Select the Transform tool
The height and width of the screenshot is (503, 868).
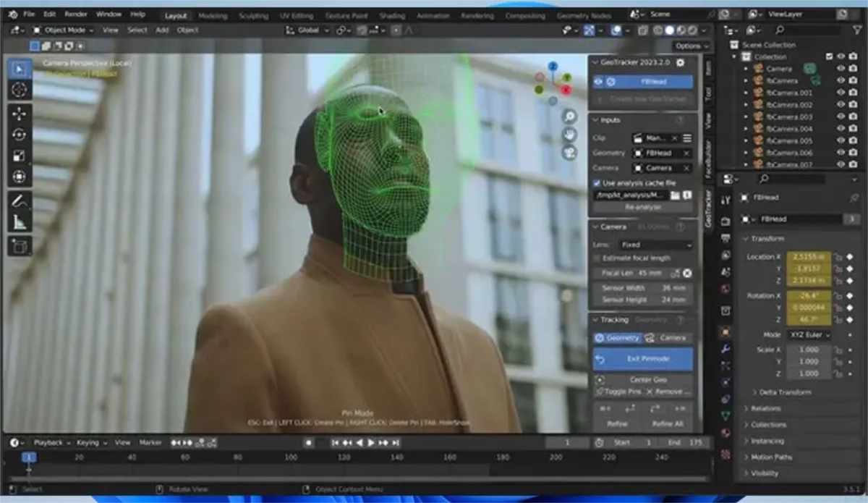tap(20, 177)
